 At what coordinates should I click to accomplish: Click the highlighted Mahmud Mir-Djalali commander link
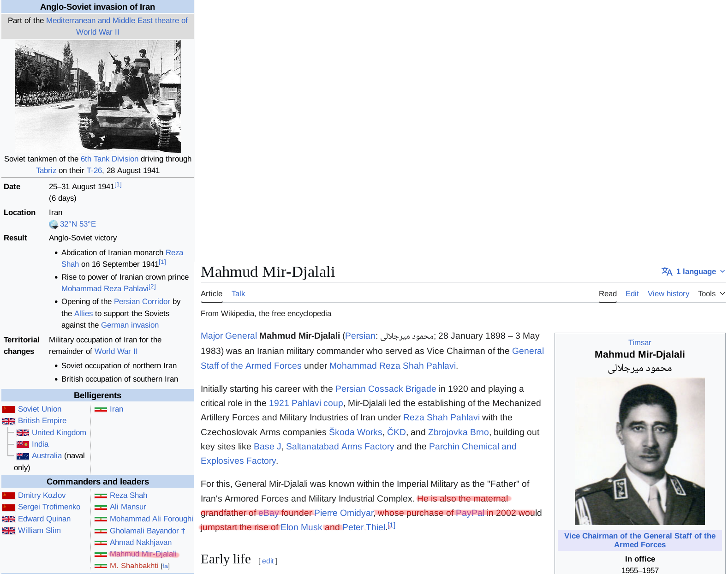coord(143,554)
